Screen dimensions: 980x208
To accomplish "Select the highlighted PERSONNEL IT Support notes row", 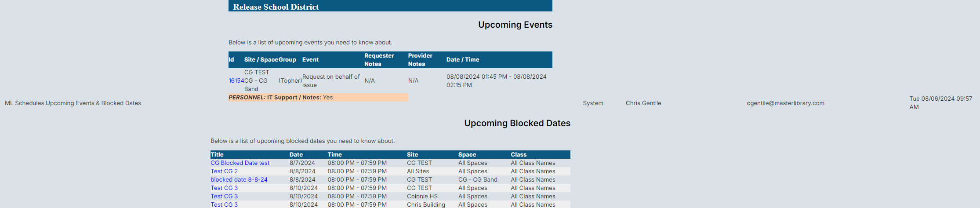I will tap(318, 97).
